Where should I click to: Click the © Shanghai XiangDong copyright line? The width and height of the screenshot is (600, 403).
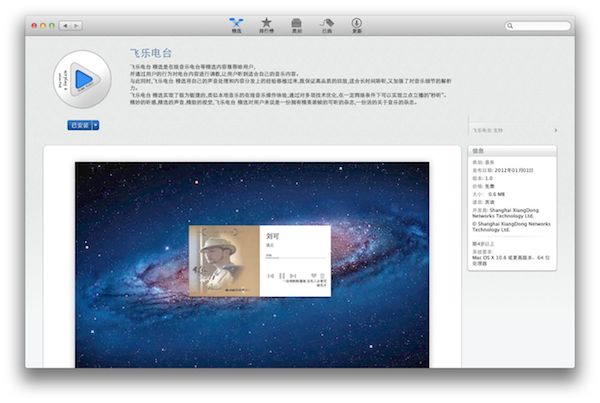511,227
